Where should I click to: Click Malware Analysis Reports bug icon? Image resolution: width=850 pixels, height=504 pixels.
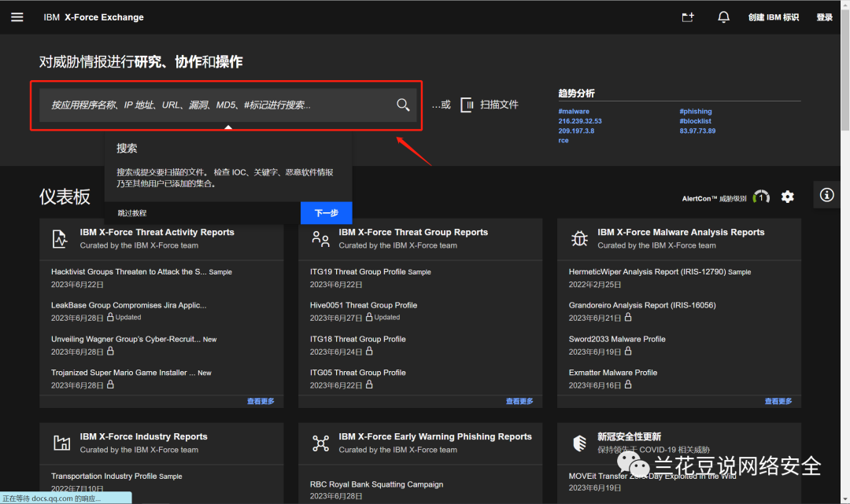click(x=579, y=239)
